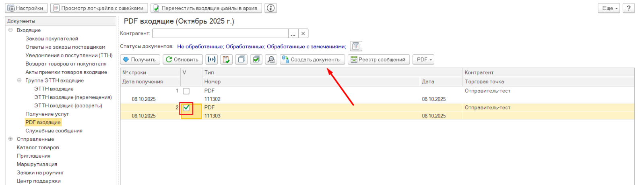Uncheck the checkbox for row 2
Viewport: 644px width, 185px height.
pos(186,108)
